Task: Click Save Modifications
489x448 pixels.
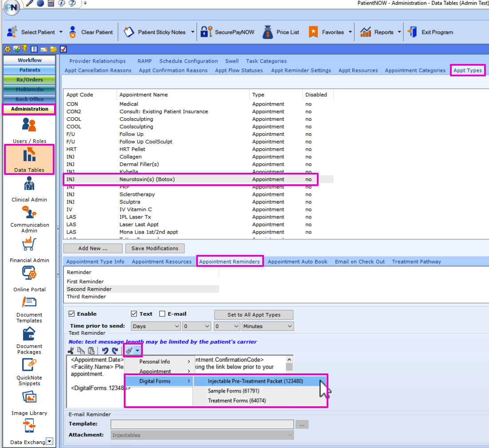Action: (155, 248)
